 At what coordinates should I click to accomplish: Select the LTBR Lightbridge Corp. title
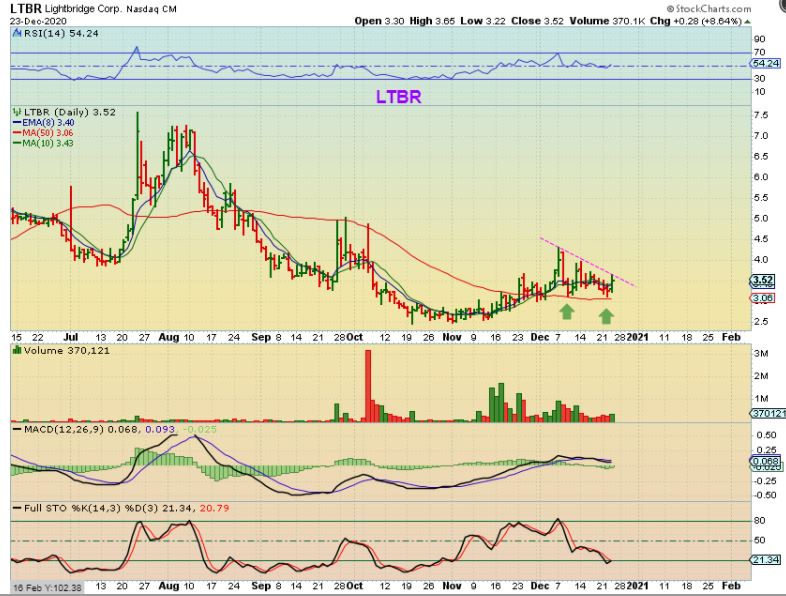[x=65, y=9]
